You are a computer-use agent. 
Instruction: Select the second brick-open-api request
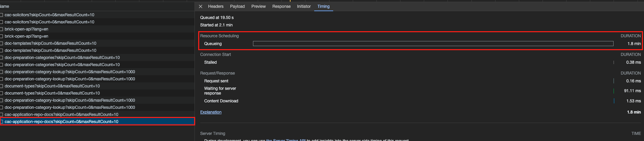(26, 36)
